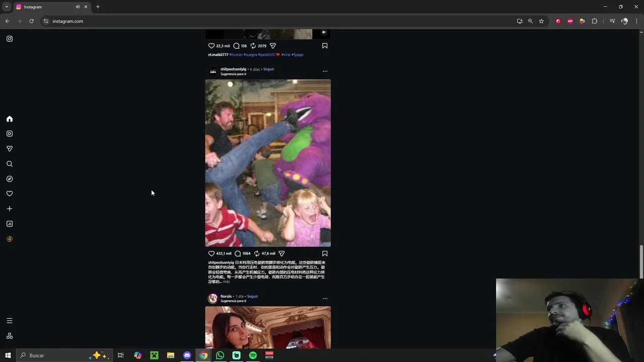Viewport: 644px width, 362px height.
Task: Open Spotify from the taskbar
Action: coord(253,355)
